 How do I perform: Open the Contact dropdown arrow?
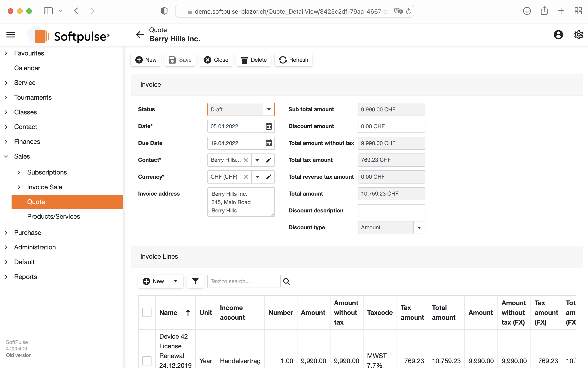point(257,160)
